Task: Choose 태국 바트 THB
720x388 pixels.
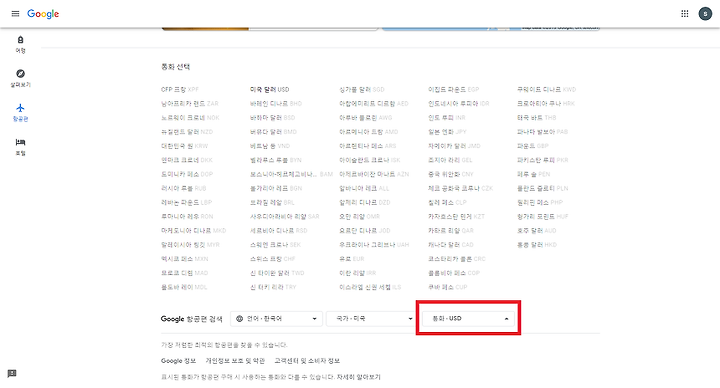Action: pyautogui.click(x=536, y=118)
